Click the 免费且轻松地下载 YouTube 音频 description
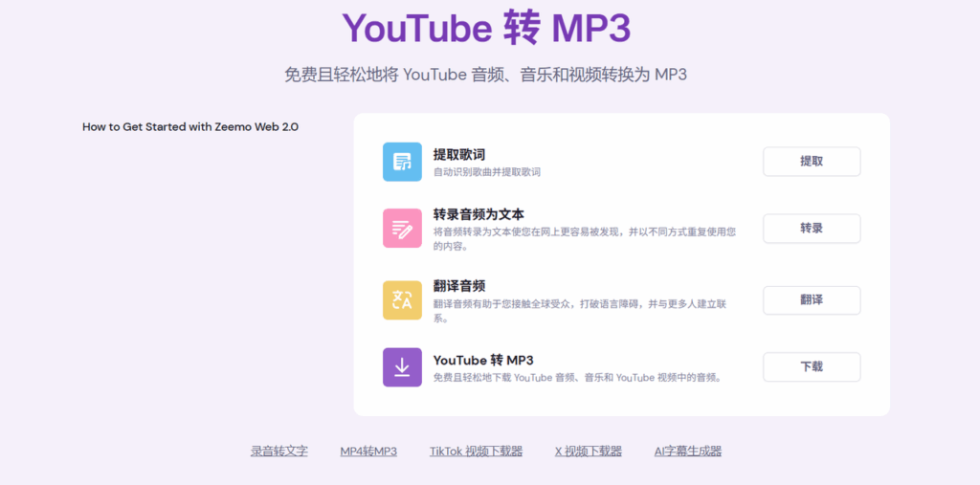This screenshot has height=485, width=980. tap(577, 378)
